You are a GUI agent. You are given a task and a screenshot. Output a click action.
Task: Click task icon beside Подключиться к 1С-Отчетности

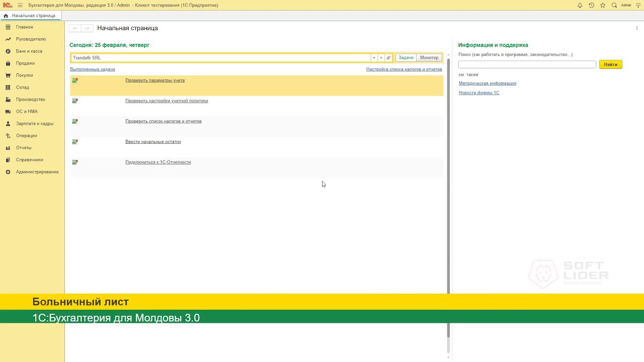[75, 162]
